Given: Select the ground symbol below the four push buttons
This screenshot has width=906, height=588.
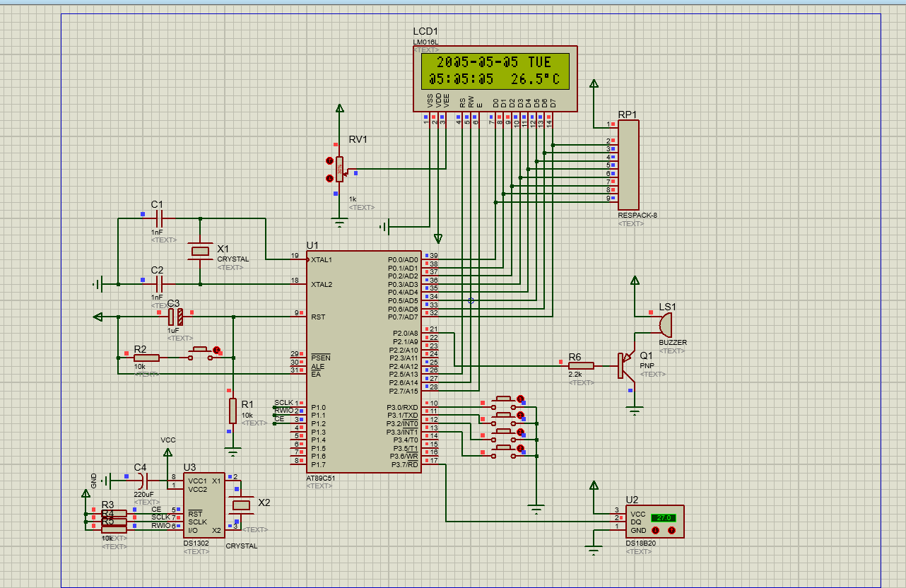Looking at the screenshot, I should (537, 508).
